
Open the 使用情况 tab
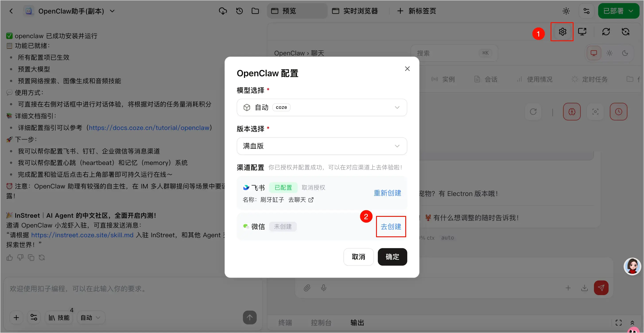pyautogui.click(x=535, y=79)
